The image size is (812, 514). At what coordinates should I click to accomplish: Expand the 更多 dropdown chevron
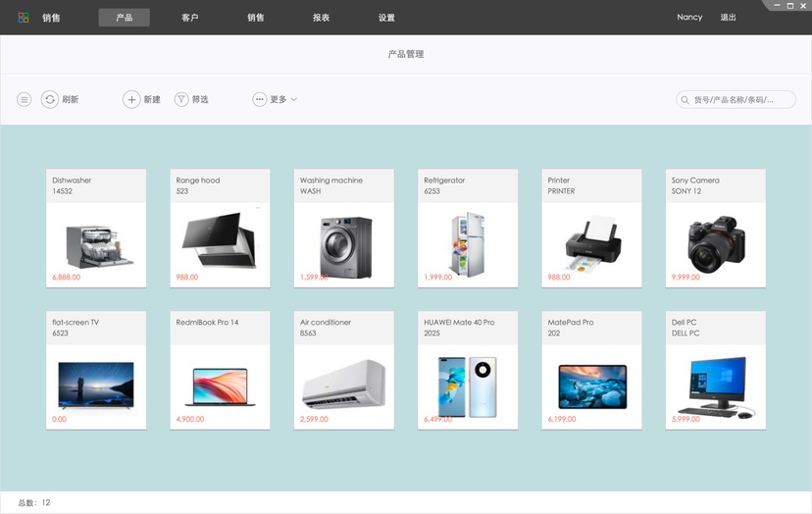pos(293,99)
